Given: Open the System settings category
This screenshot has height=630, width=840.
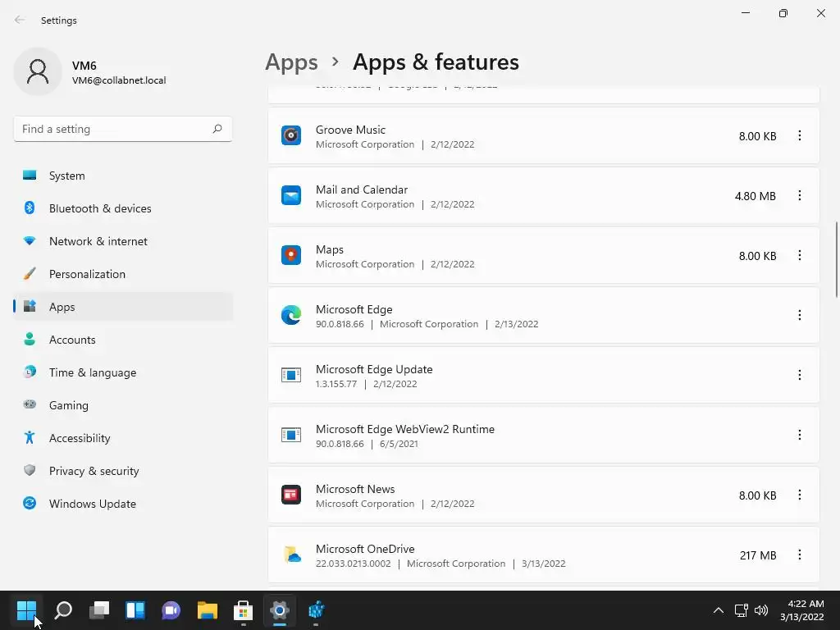Looking at the screenshot, I should click(x=123, y=176).
